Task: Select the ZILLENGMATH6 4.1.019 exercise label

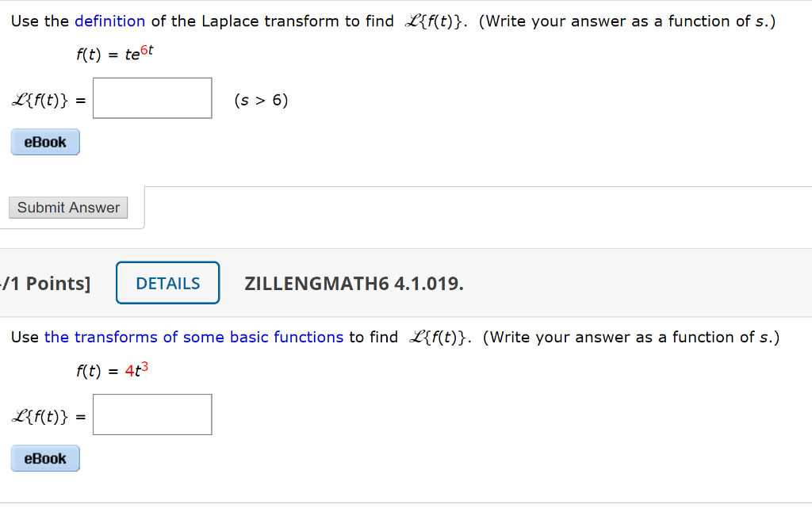Action: [354, 282]
